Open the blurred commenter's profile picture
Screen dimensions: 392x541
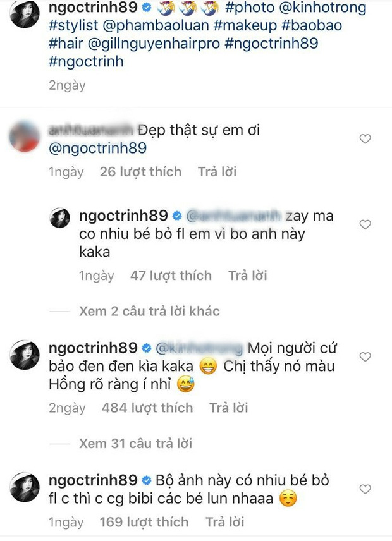25,137
